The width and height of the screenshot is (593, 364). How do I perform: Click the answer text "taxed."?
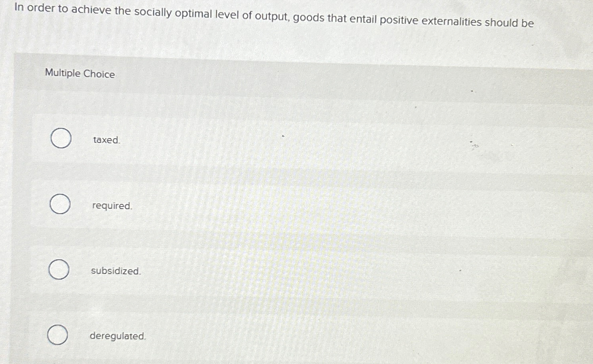(x=106, y=140)
